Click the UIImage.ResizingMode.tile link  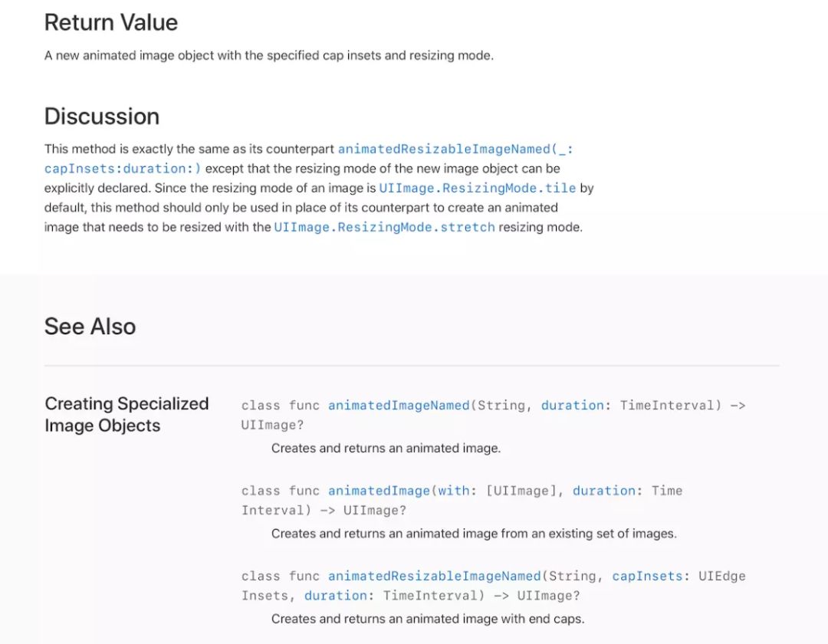click(477, 188)
